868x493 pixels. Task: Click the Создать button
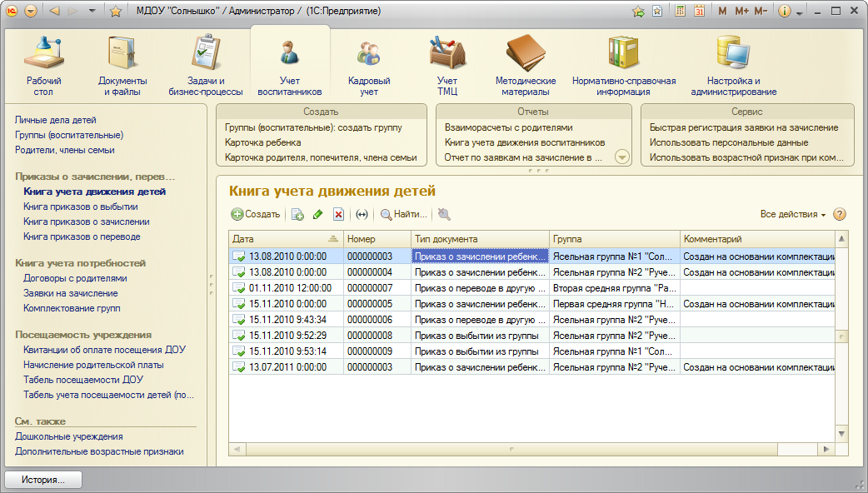click(256, 214)
